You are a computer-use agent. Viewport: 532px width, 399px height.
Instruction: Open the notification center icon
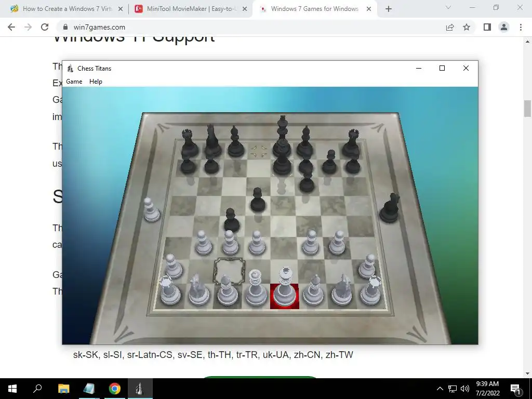[515, 389]
